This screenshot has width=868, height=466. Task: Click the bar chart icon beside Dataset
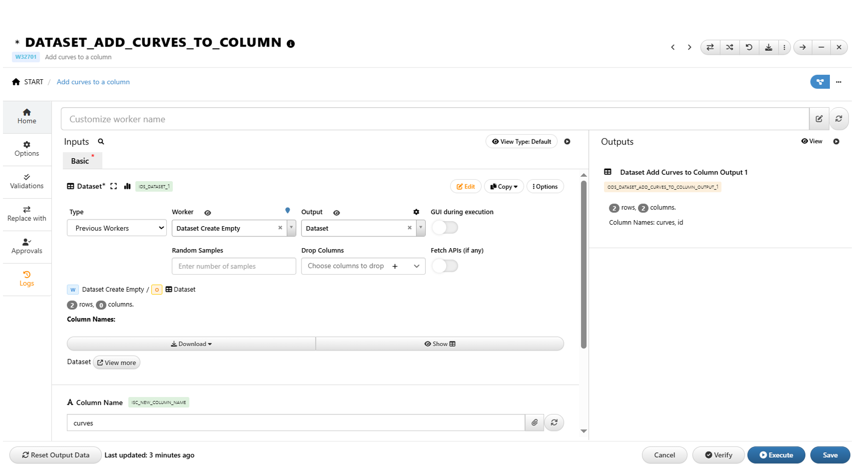click(127, 186)
